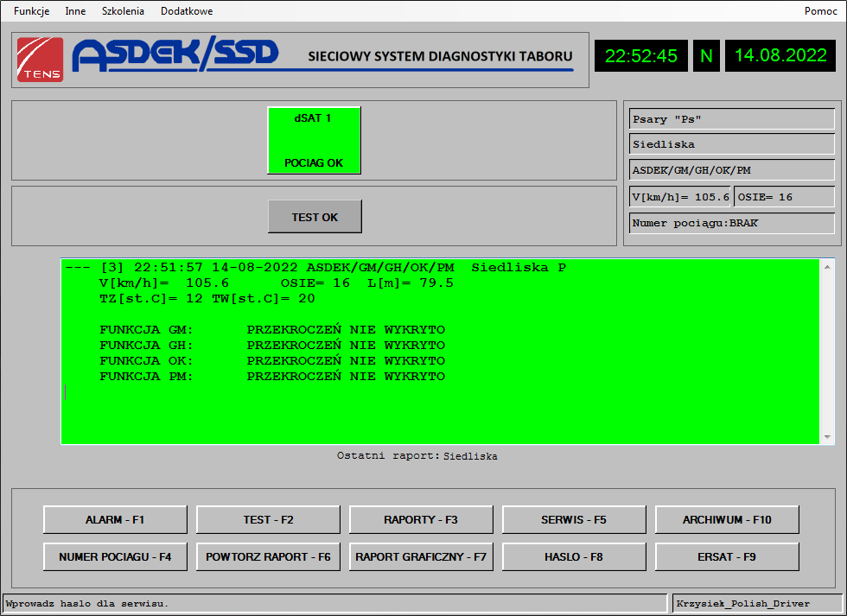This screenshot has height=616, width=847.
Task: Open RAPORT GRAFICZNY - F7
Action: pyautogui.click(x=421, y=556)
